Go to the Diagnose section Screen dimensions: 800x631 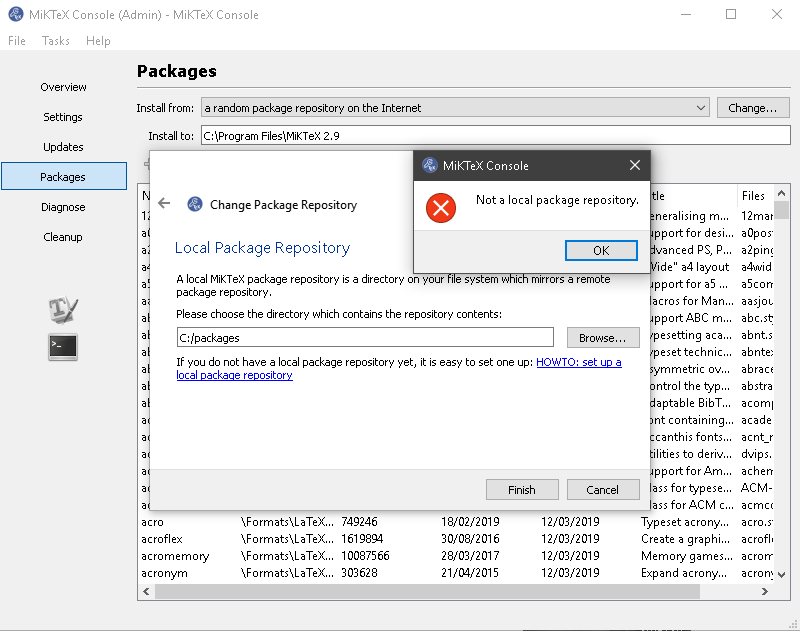tap(62, 207)
